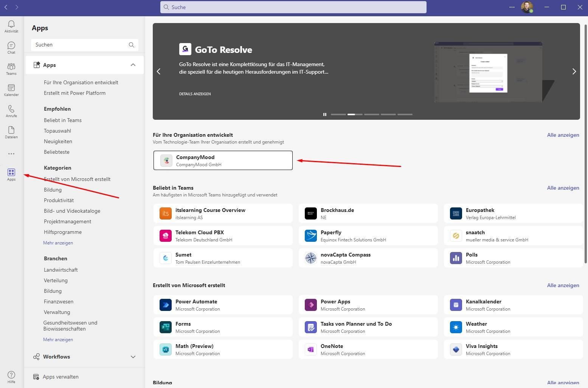Click Alle anzeigen for Für Ihre Organisation entwickelt

pyautogui.click(x=563, y=135)
